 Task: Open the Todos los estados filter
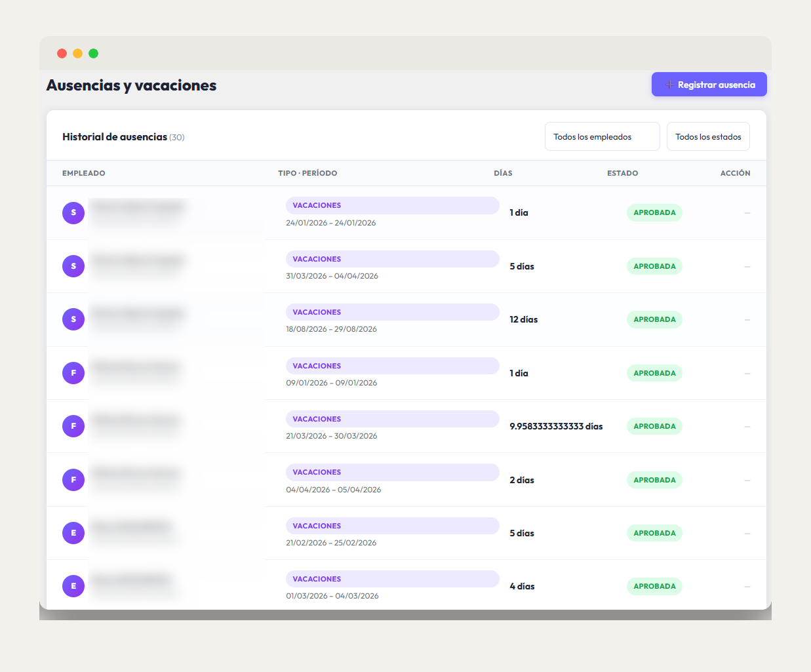point(708,136)
